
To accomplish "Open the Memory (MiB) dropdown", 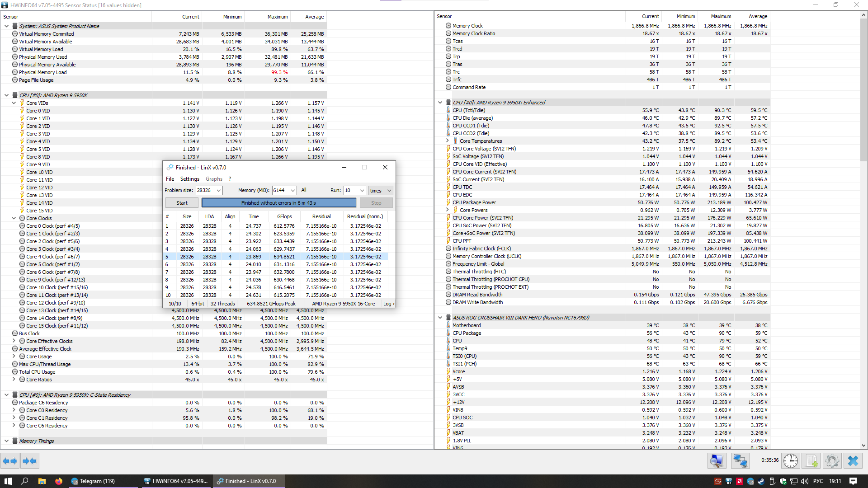I will click(293, 191).
